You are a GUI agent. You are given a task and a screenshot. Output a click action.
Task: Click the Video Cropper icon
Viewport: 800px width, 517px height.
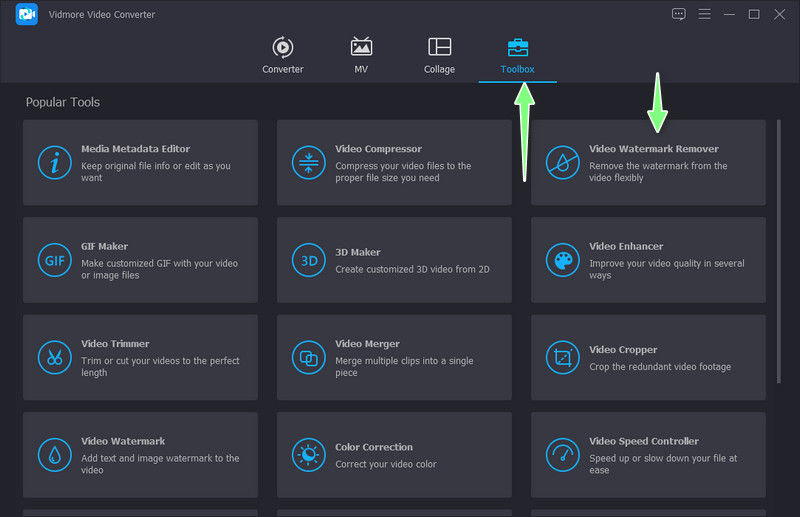click(563, 357)
